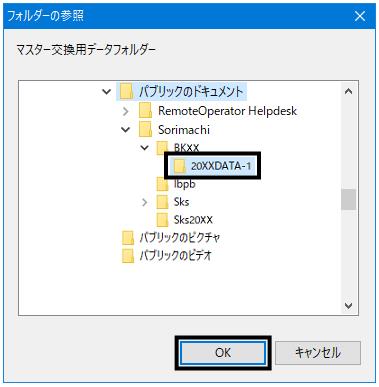The image size is (379, 387).
Task: Click the パブリックのビデオ folder icon
Action: tap(128, 256)
